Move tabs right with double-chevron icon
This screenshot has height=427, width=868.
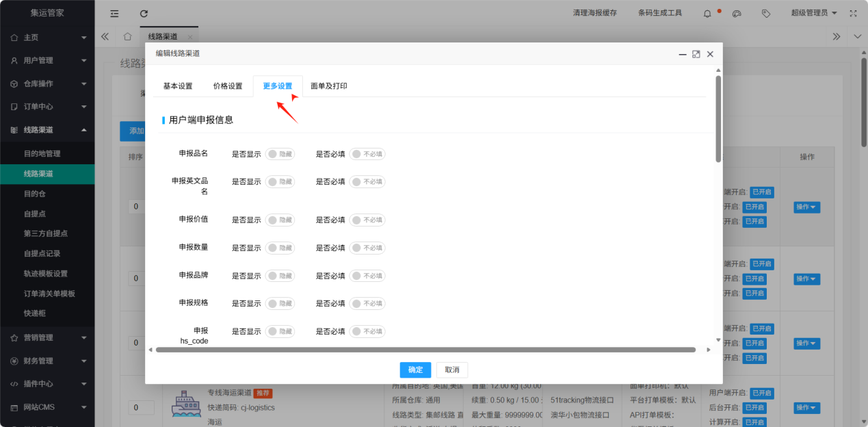(x=837, y=36)
